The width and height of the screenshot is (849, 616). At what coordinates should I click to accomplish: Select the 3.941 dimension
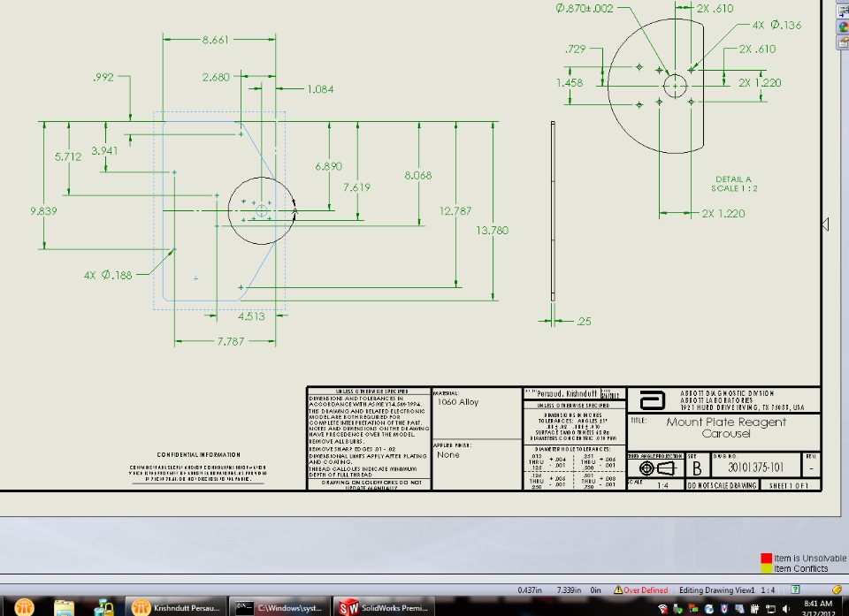(x=104, y=150)
